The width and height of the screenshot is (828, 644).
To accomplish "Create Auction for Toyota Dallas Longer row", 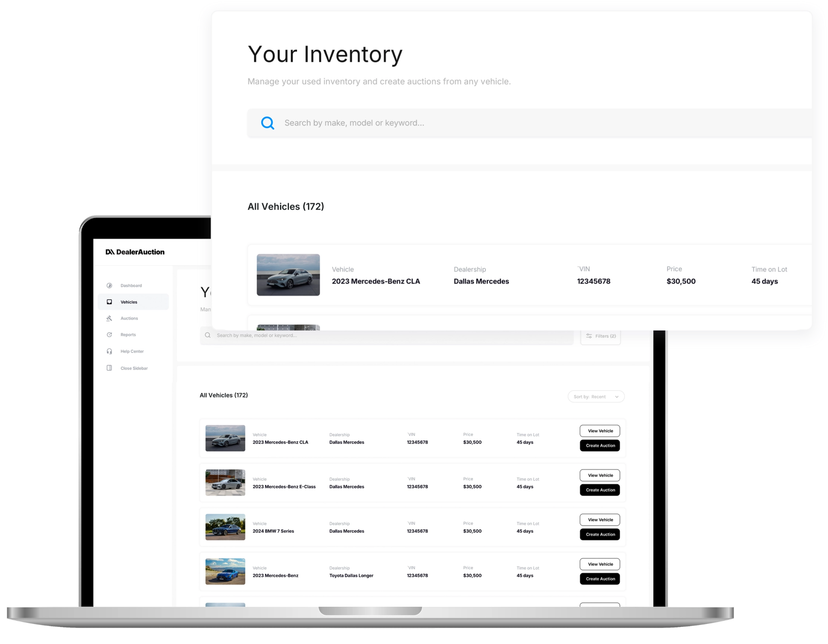I will pos(600,579).
